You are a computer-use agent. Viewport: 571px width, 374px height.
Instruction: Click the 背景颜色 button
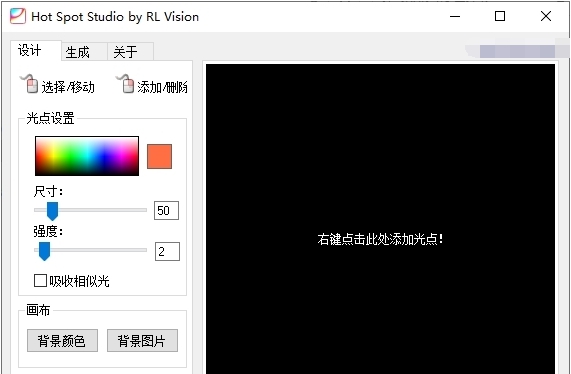coord(62,340)
